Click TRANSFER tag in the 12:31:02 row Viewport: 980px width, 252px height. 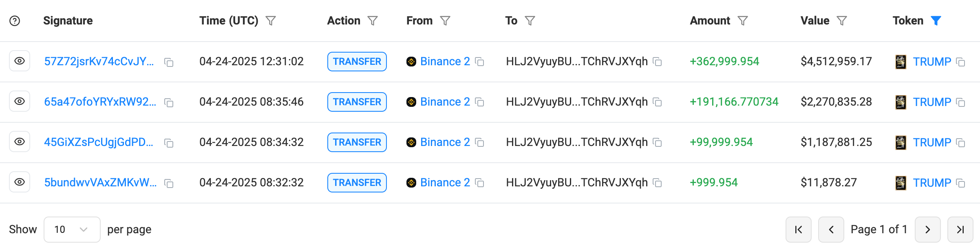pos(357,62)
